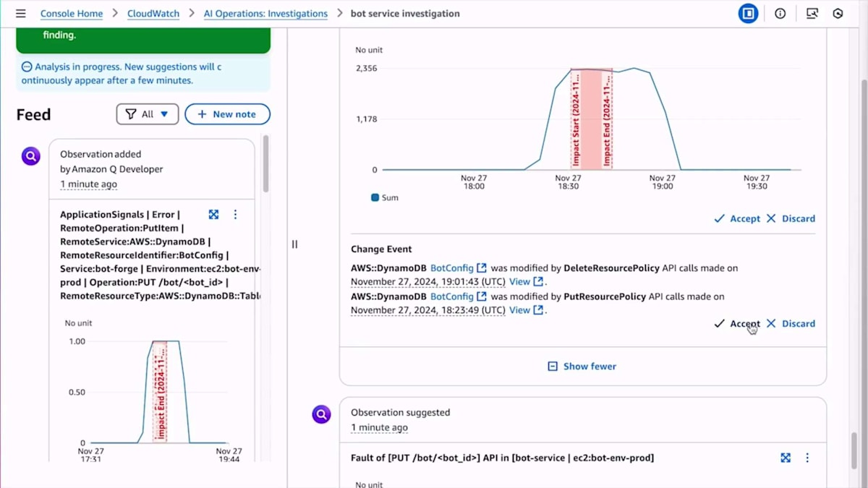Viewport: 868px width, 488px height.
Task: Open the hamburger navigation menu
Action: (21, 14)
